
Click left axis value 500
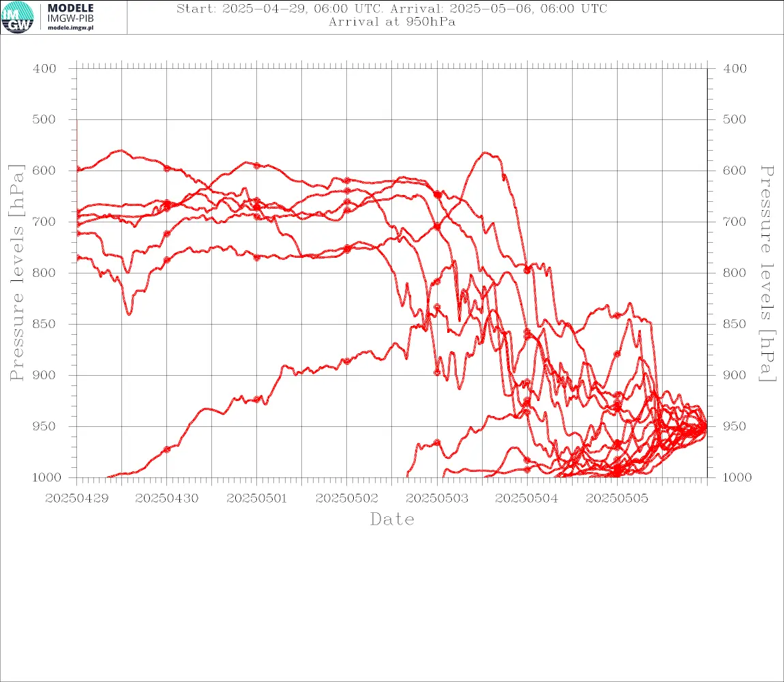44,119
